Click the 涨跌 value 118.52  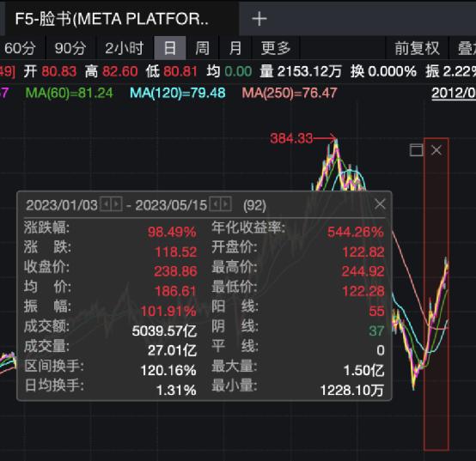pyautogui.click(x=176, y=252)
